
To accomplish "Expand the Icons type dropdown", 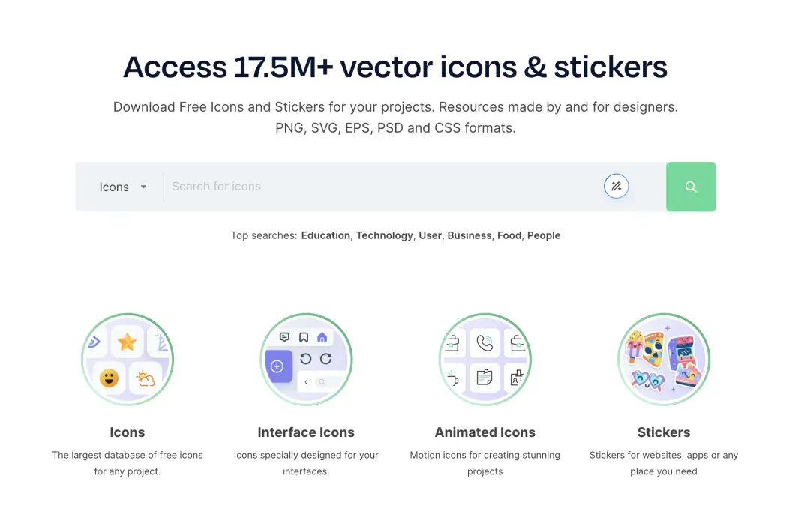I will [122, 187].
